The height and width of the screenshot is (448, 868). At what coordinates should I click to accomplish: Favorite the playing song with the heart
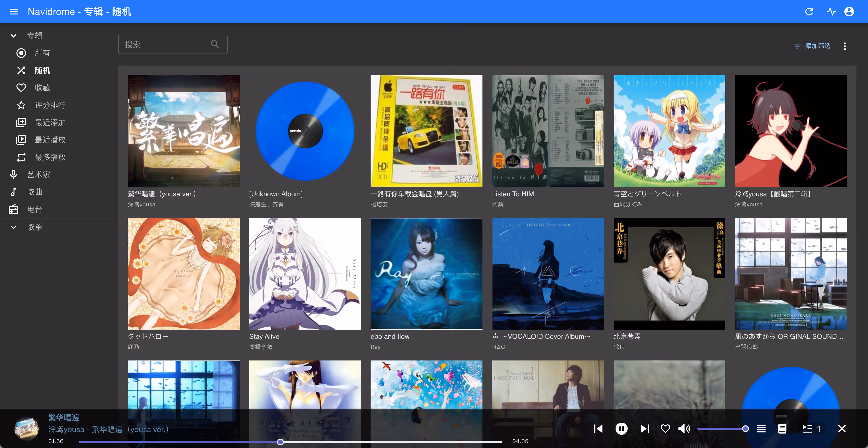665,429
